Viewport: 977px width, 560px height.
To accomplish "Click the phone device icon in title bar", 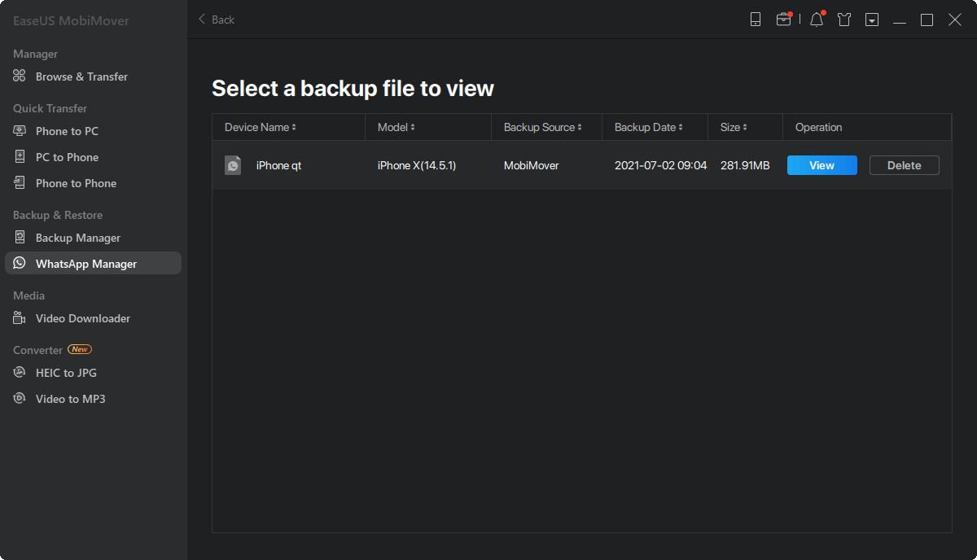I will [756, 20].
